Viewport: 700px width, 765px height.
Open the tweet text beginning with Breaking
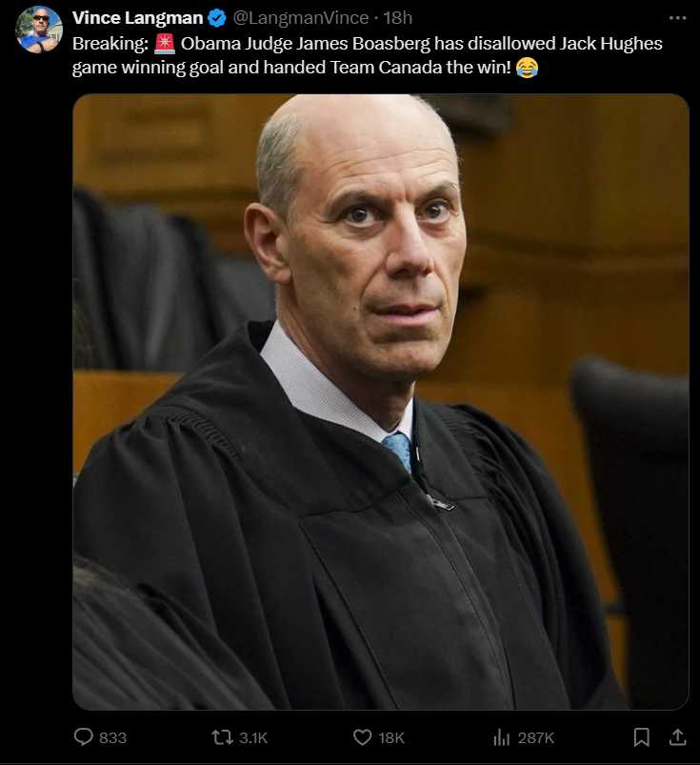click(367, 55)
